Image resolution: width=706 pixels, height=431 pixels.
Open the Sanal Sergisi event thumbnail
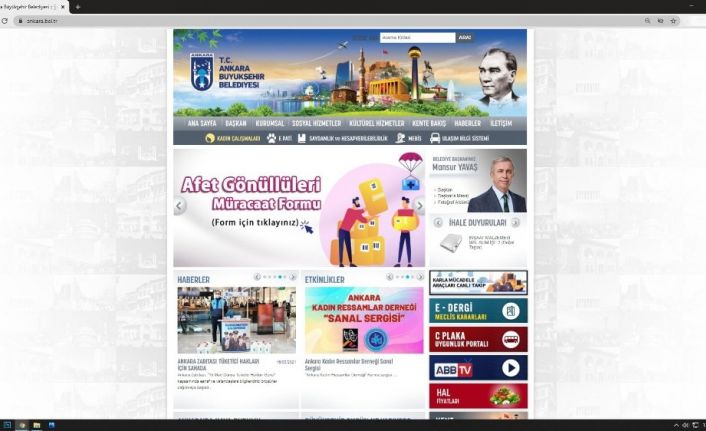[x=364, y=320]
